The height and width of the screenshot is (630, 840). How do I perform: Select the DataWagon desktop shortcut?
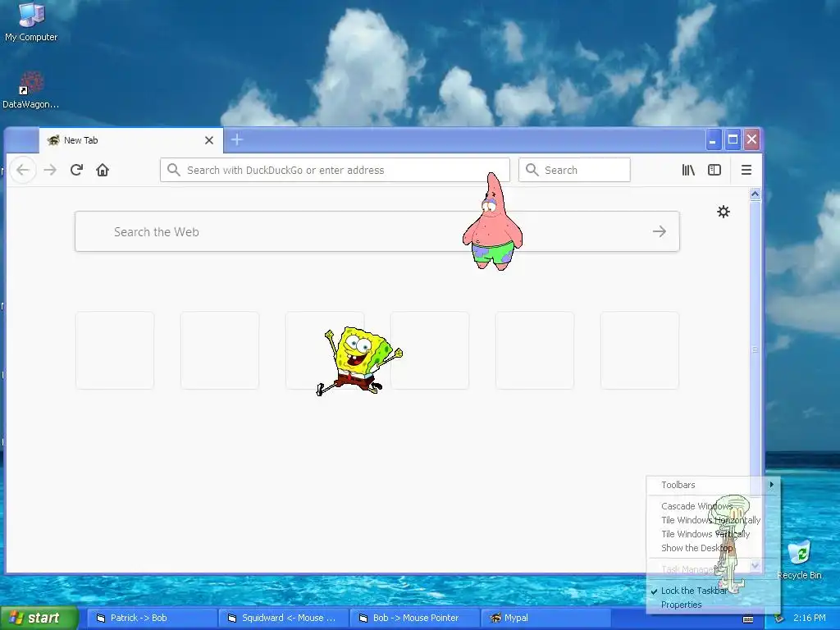pyautogui.click(x=31, y=90)
